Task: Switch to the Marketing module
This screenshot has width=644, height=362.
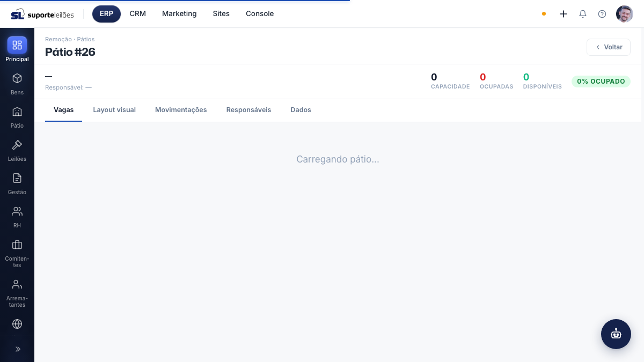Action: [x=179, y=14]
